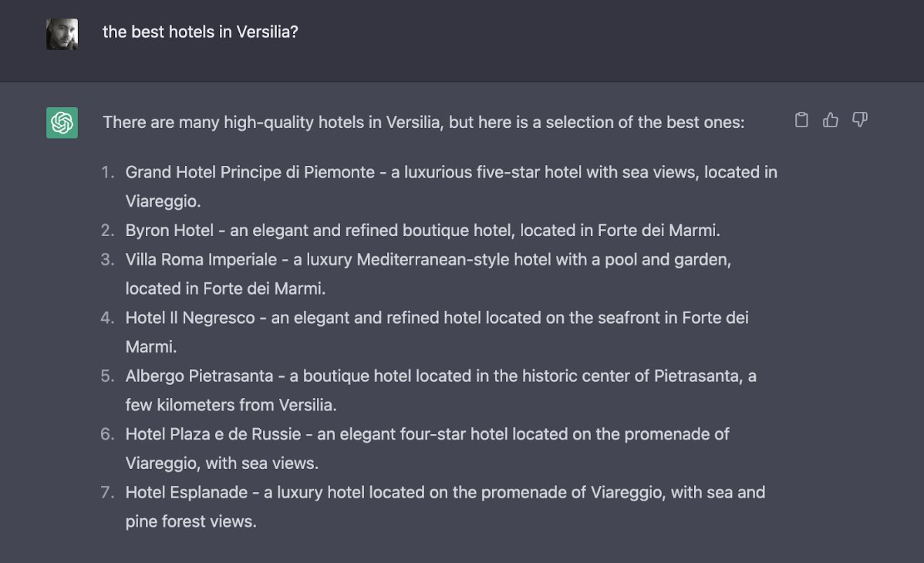
Task: Click 'located in Forte dei Marmi' under Villa Roma
Action: coord(224,288)
